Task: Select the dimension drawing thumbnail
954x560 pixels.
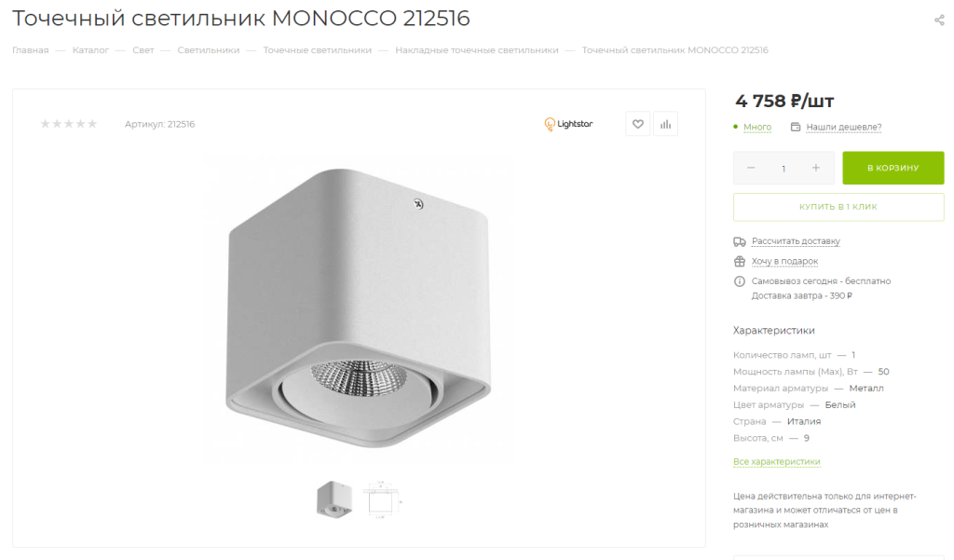Action: (382, 499)
